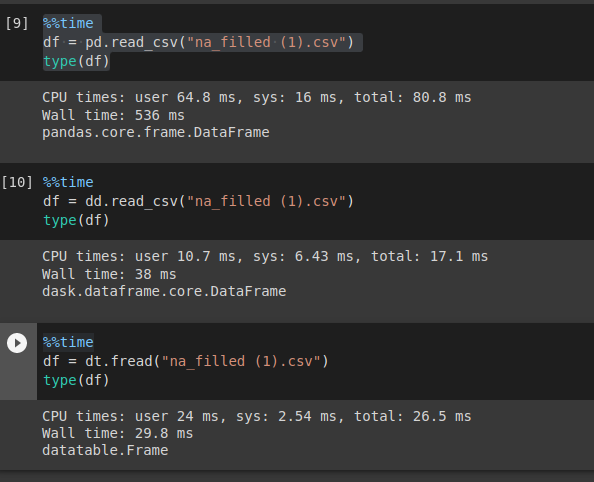
Task: Place cursor in pd.read_csv line
Action: pos(199,42)
